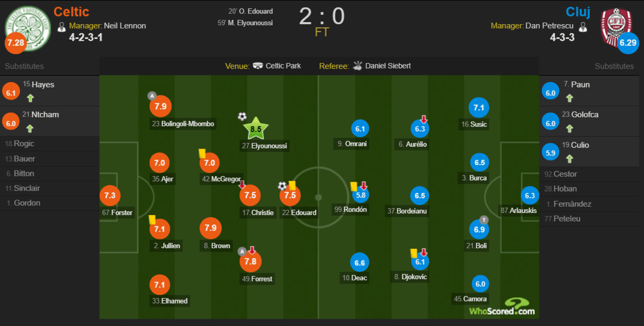644x326 pixels.
Task: Open Forster's 7.3 rating circle
Action: tap(109, 196)
